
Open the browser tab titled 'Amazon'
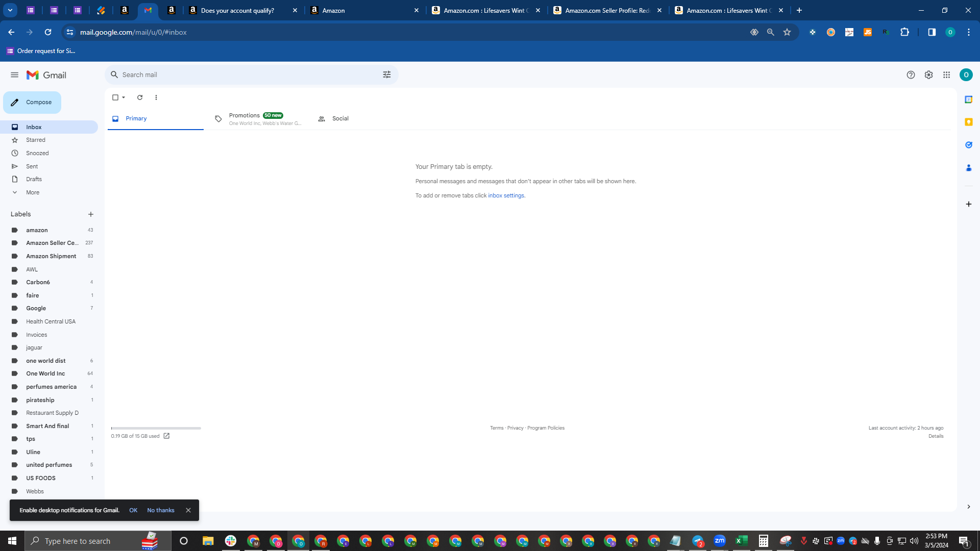click(364, 10)
